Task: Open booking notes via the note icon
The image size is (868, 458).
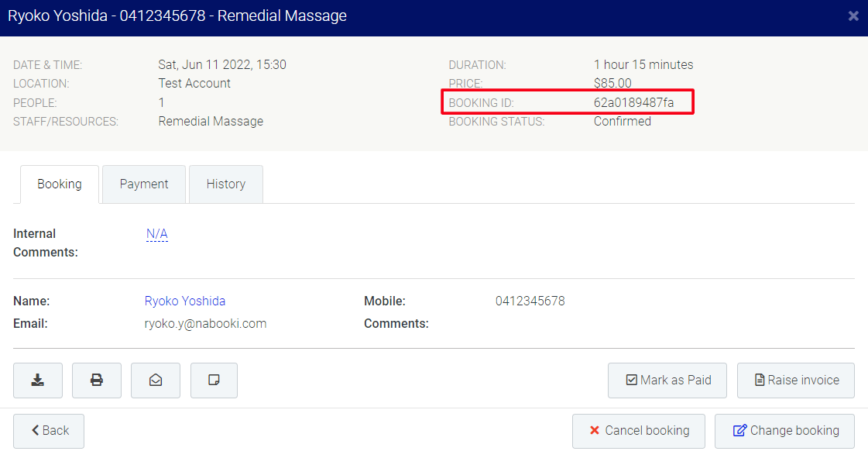Action: click(x=214, y=380)
